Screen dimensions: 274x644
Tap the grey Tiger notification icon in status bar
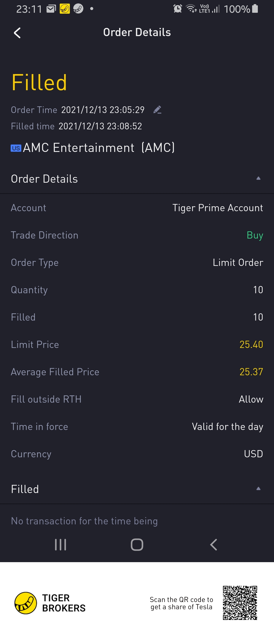[78, 9]
